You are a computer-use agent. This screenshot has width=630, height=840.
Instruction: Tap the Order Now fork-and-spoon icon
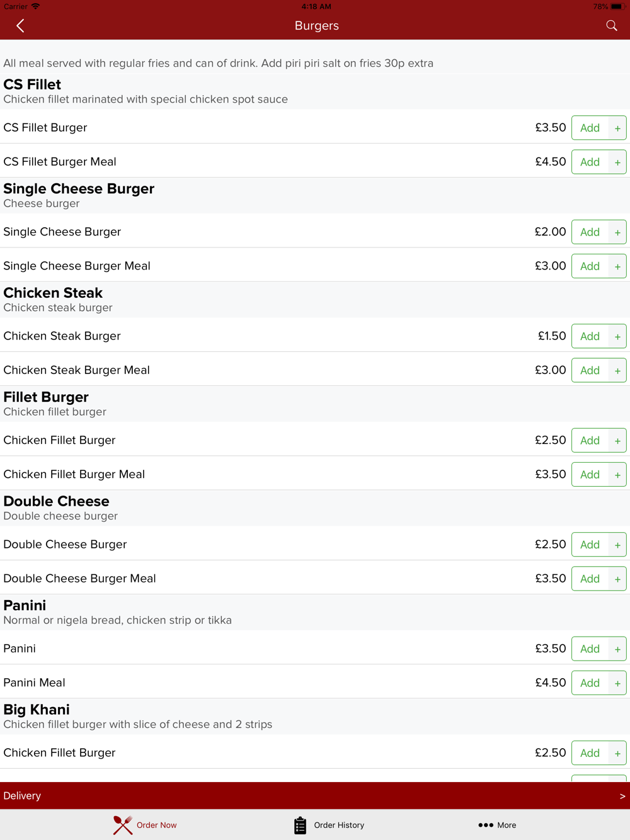pos(123,825)
